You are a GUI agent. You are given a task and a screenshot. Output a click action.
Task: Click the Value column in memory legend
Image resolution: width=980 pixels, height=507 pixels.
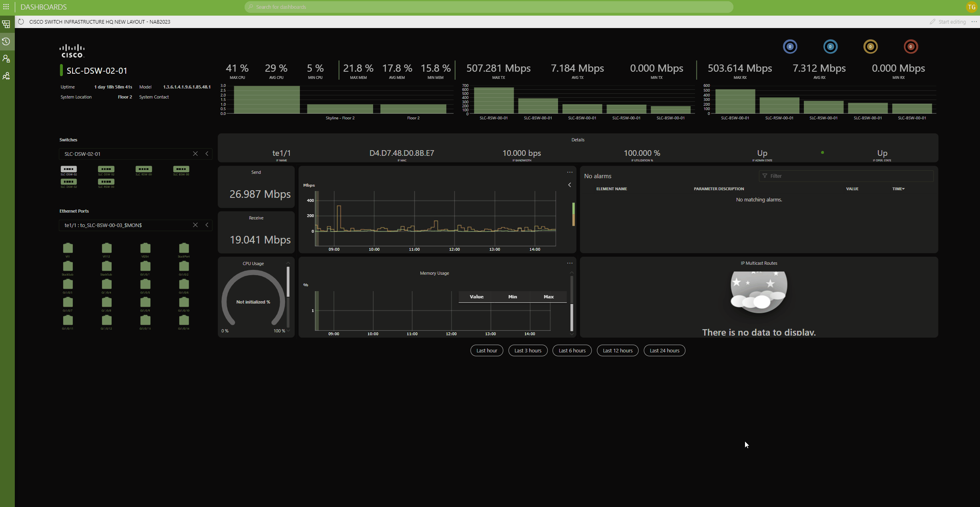click(x=476, y=297)
